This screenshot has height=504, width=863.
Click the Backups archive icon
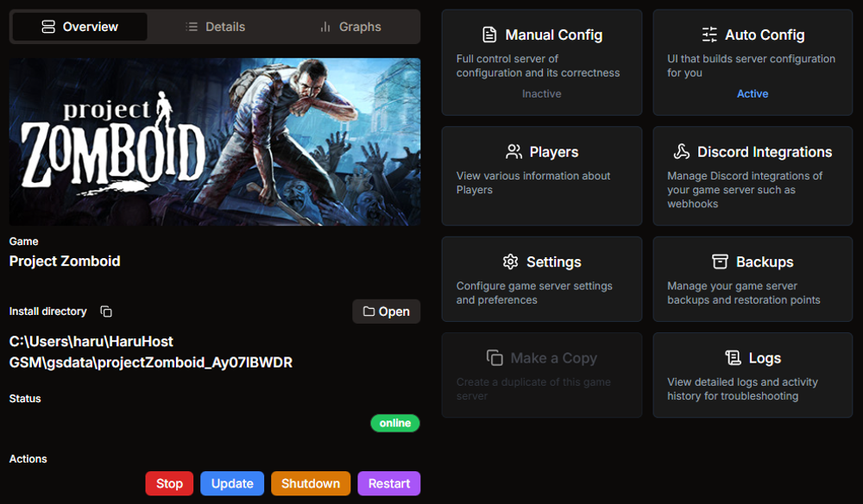click(x=718, y=261)
